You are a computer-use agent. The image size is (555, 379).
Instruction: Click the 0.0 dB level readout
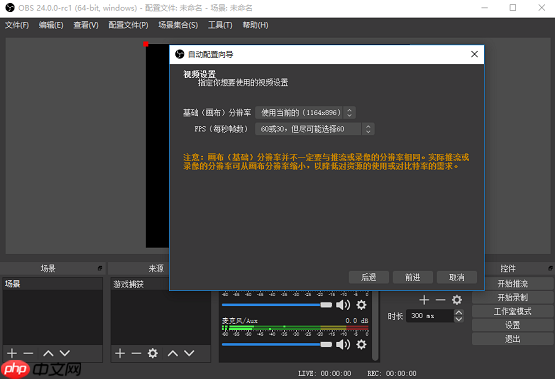click(357, 321)
